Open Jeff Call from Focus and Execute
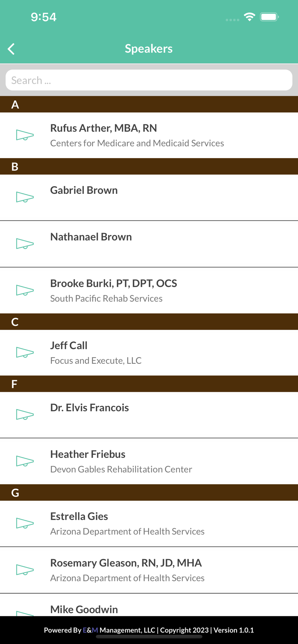This screenshot has width=298, height=644. tap(69, 346)
